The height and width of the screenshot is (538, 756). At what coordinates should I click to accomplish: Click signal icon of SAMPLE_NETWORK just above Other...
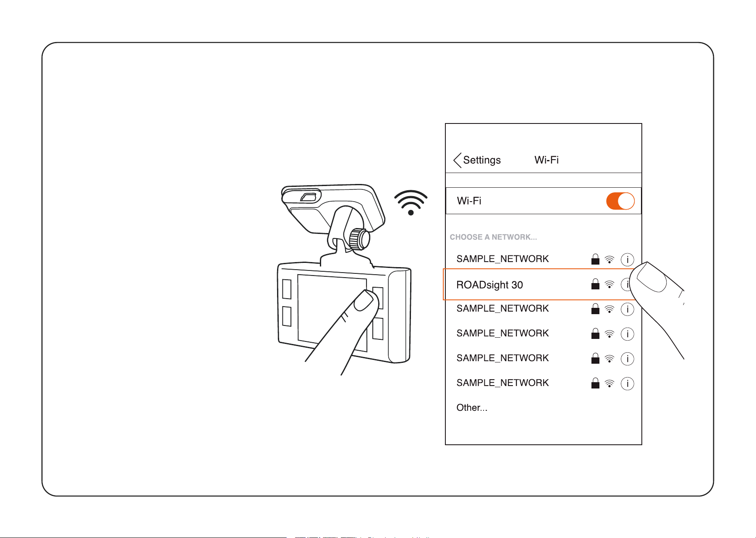pos(610,383)
